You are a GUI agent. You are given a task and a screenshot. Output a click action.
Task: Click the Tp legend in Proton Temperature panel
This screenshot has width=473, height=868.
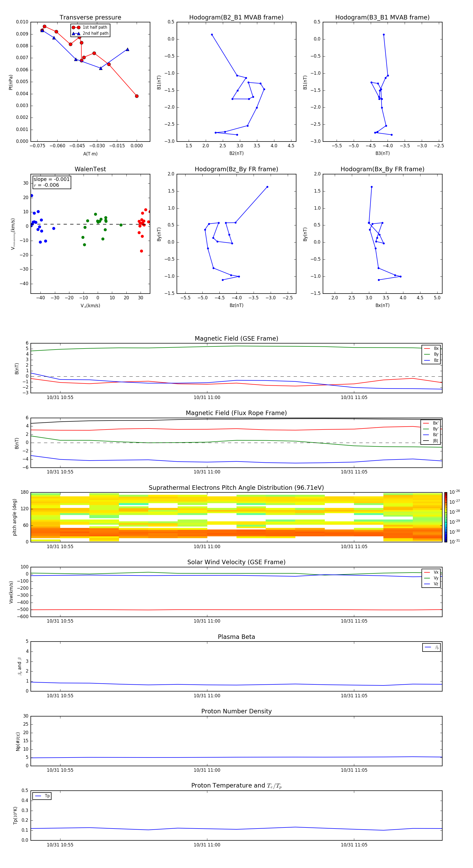pyautogui.click(x=42, y=796)
